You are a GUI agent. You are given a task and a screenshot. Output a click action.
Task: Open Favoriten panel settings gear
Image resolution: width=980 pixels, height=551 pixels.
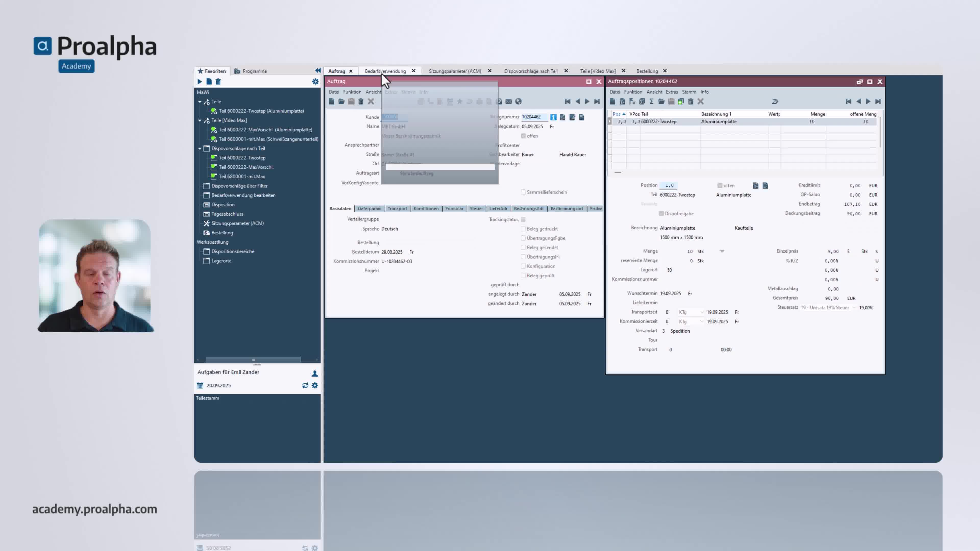click(x=315, y=81)
